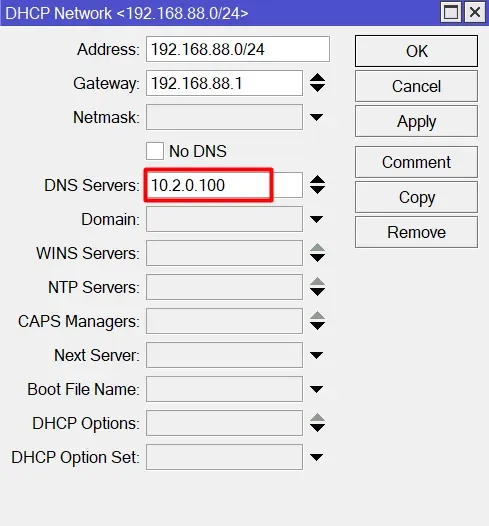Copy this DHCP network entry
The width and height of the screenshot is (489, 526).
click(x=417, y=197)
